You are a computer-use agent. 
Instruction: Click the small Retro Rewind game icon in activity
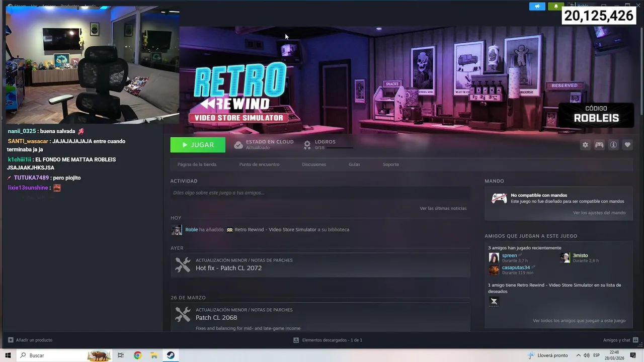229,230
